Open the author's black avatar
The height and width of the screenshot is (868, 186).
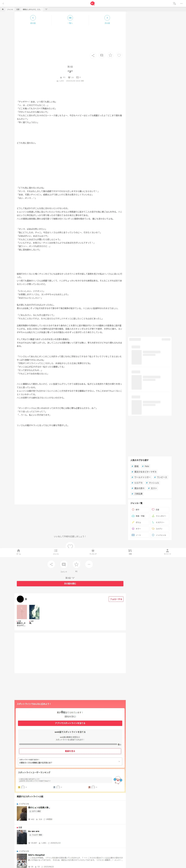20,599
